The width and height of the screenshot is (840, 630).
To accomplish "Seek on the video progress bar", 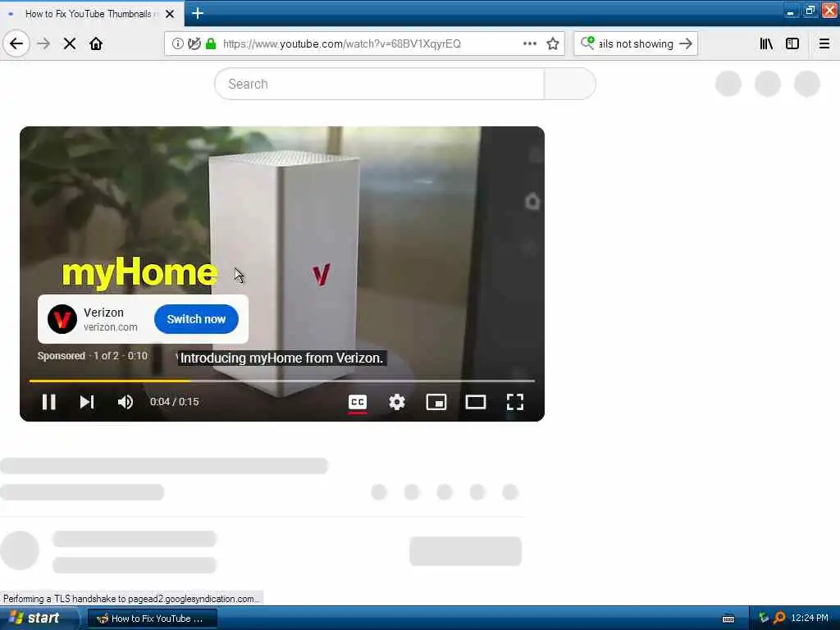I will tap(282, 381).
